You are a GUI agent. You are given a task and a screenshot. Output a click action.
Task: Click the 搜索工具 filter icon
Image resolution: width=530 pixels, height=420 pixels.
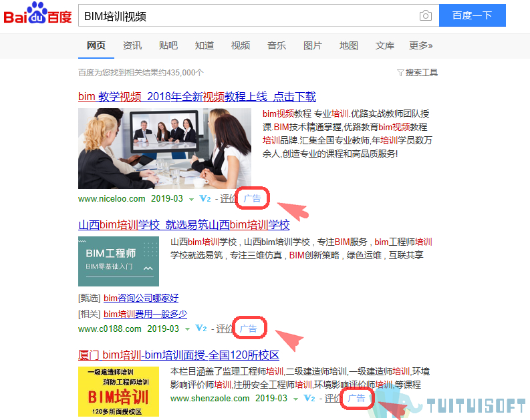pos(400,73)
